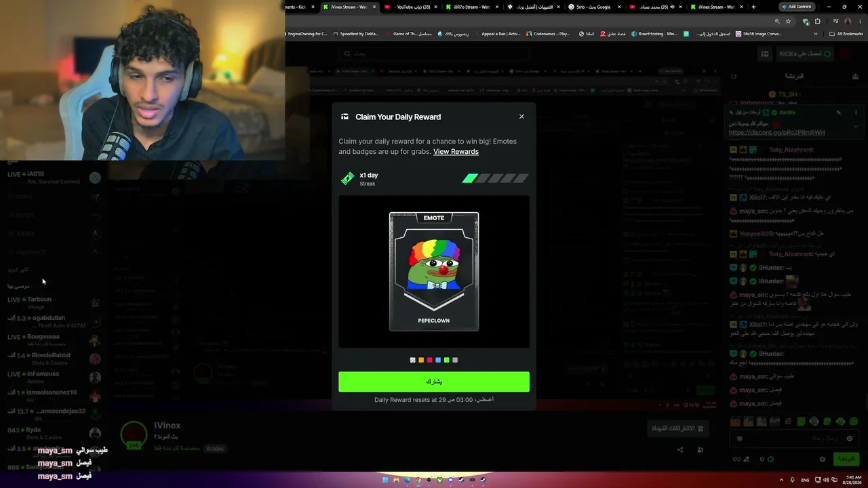
Task: Bookmark this page with the star icon
Action: [788, 21]
